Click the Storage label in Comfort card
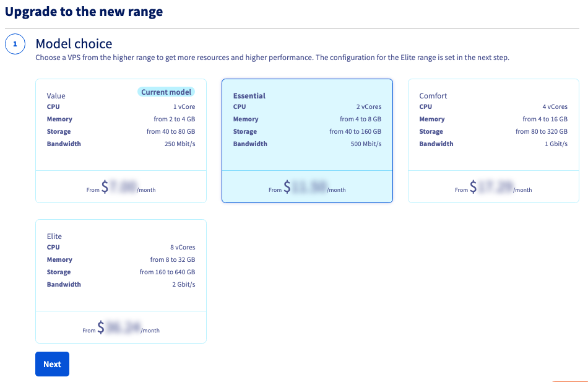588x382 pixels. tap(431, 131)
